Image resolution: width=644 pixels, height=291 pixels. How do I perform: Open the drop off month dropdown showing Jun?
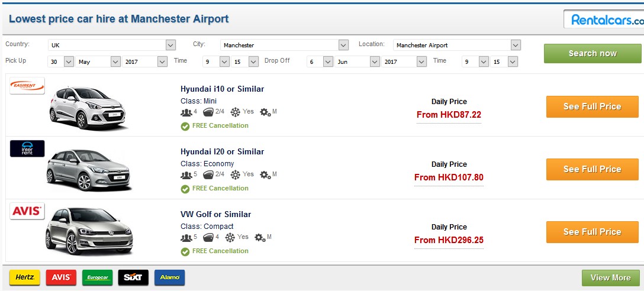coord(358,62)
